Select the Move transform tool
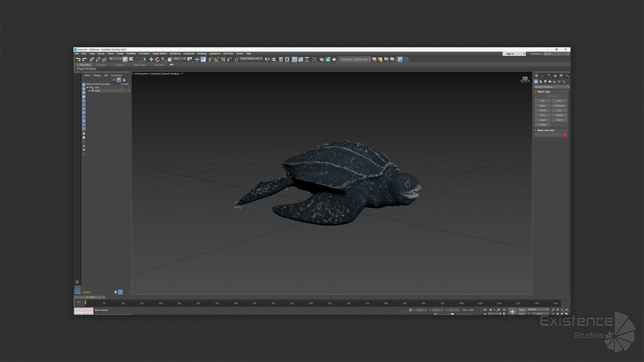The width and height of the screenshot is (644, 362). click(151, 59)
